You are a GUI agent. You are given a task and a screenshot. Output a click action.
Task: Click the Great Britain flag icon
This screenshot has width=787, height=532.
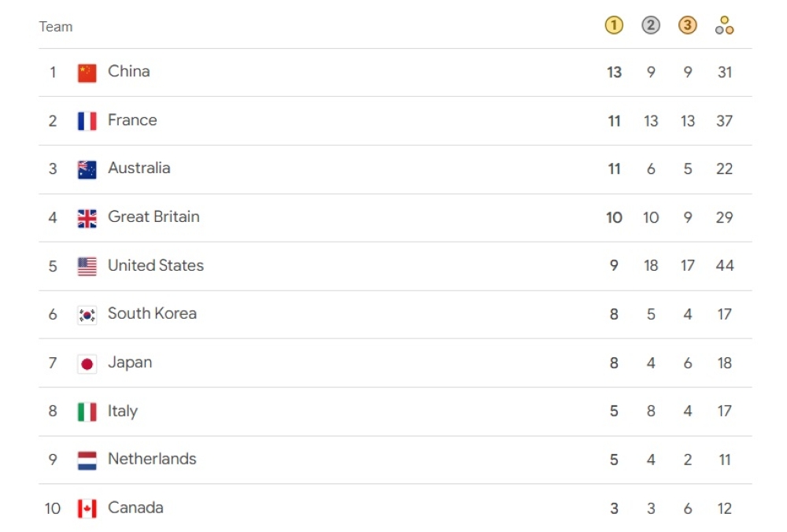[87, 218]
